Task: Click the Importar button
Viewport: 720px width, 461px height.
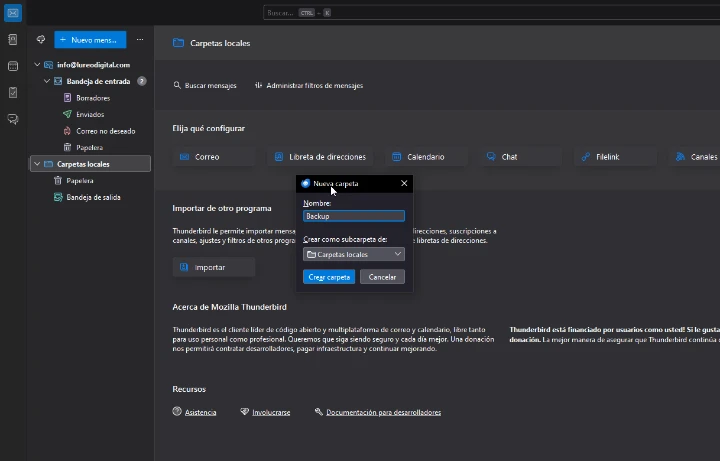Action: click(x=214, y=267)
